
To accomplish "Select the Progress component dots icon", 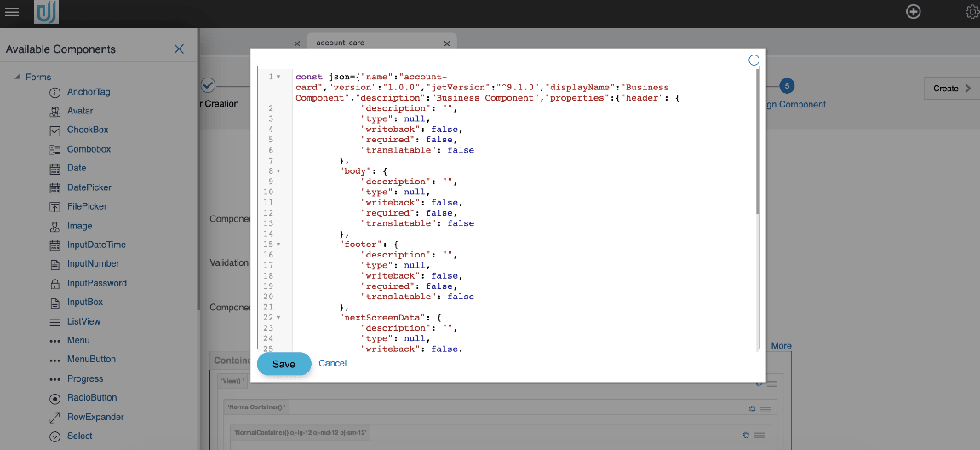I will 54,378.
